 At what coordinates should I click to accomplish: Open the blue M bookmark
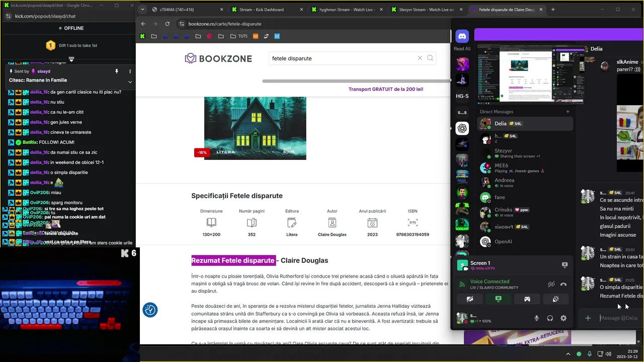point(277,36)
